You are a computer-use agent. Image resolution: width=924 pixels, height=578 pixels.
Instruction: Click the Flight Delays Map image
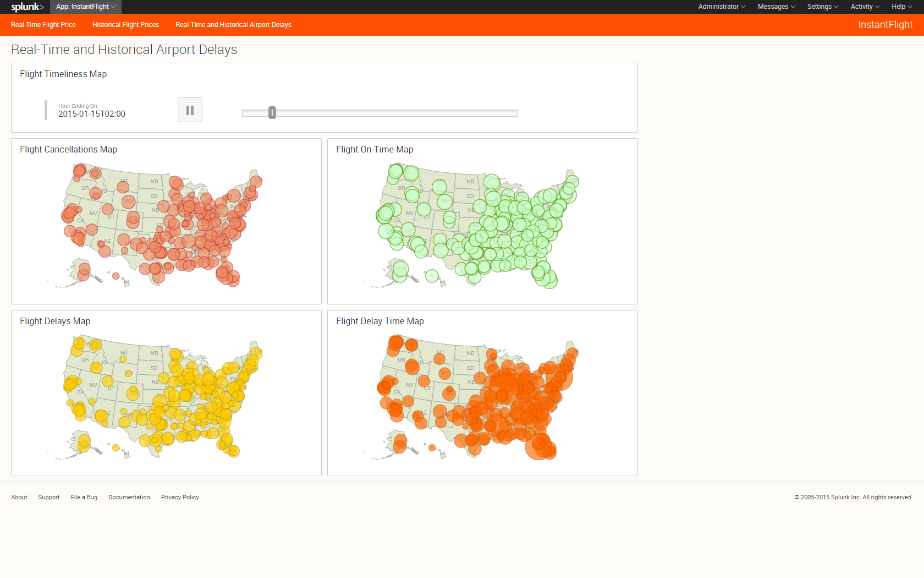[156, 397]
